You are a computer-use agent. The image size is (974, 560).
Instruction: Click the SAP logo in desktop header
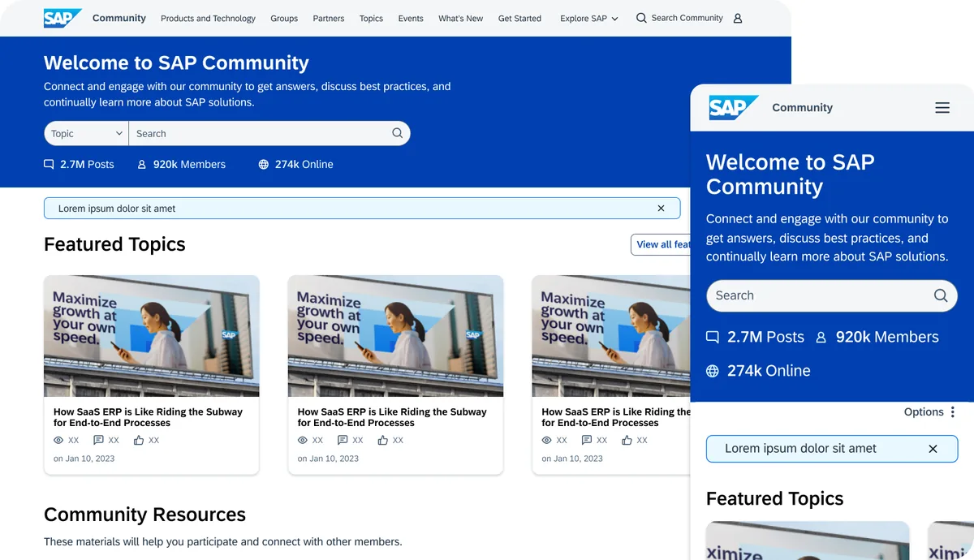point(62,18)
